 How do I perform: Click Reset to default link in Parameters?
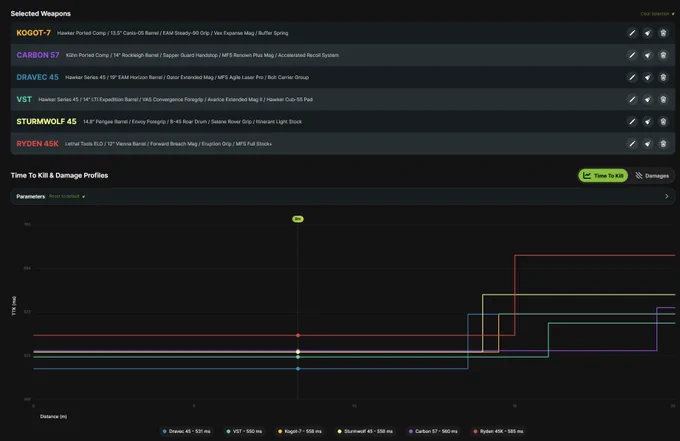point(67,196)
